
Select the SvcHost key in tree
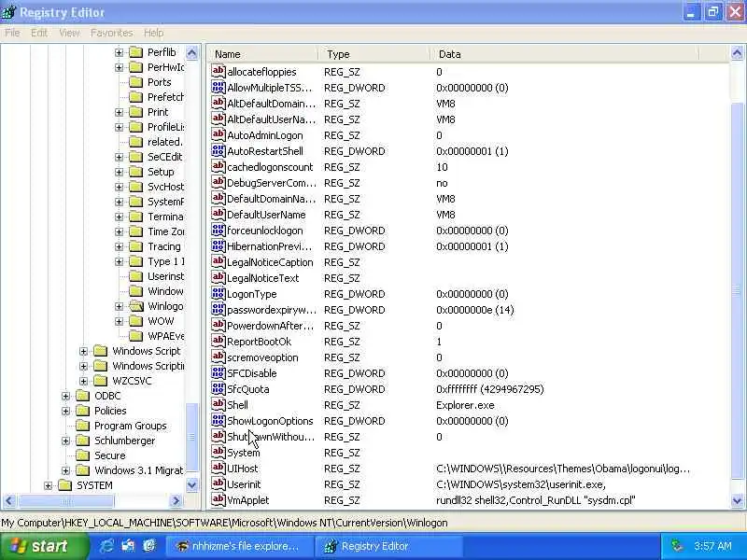coord(165,187)
